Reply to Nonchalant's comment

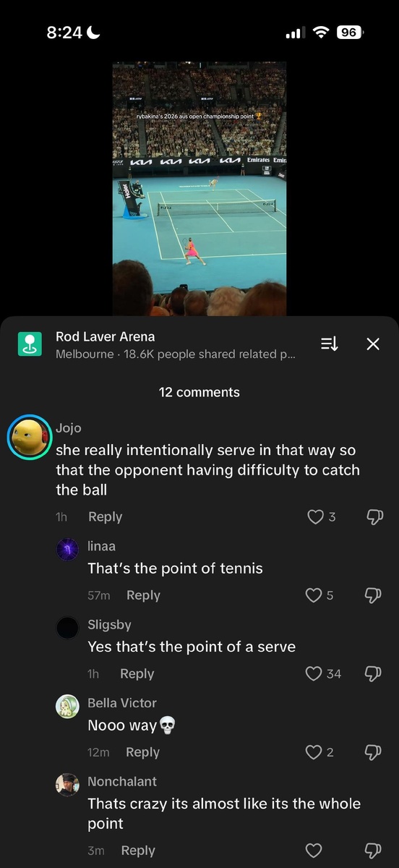click(x=138, y=851)
